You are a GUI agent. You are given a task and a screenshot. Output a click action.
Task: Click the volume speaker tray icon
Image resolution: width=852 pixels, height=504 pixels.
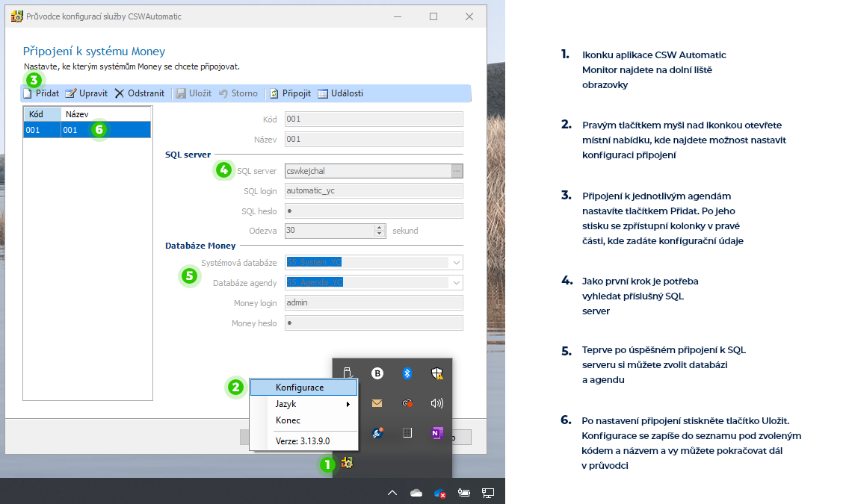437,403
